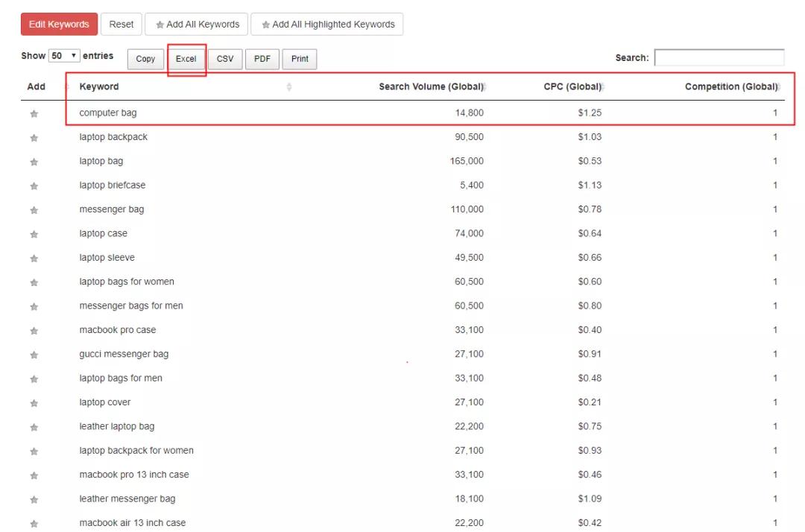Star the "laptop sleeve" keyword
The image size is (805, 532).
pyautogui.click(x=34, y=257)
